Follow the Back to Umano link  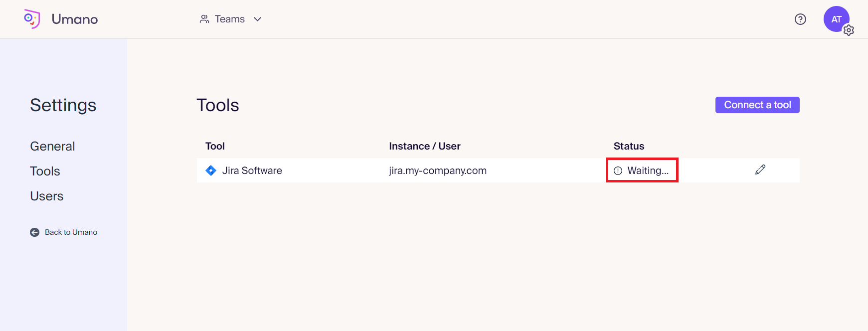pos(71,232)
